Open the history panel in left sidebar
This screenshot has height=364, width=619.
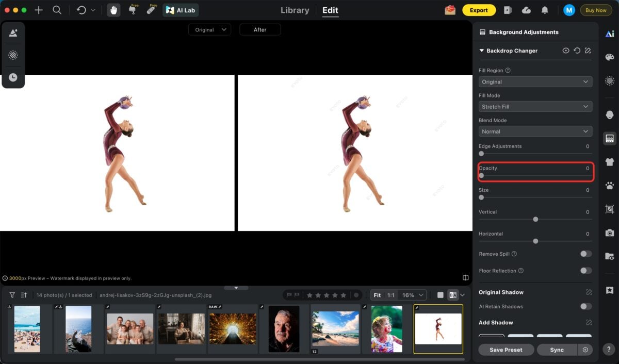[13, 77]
